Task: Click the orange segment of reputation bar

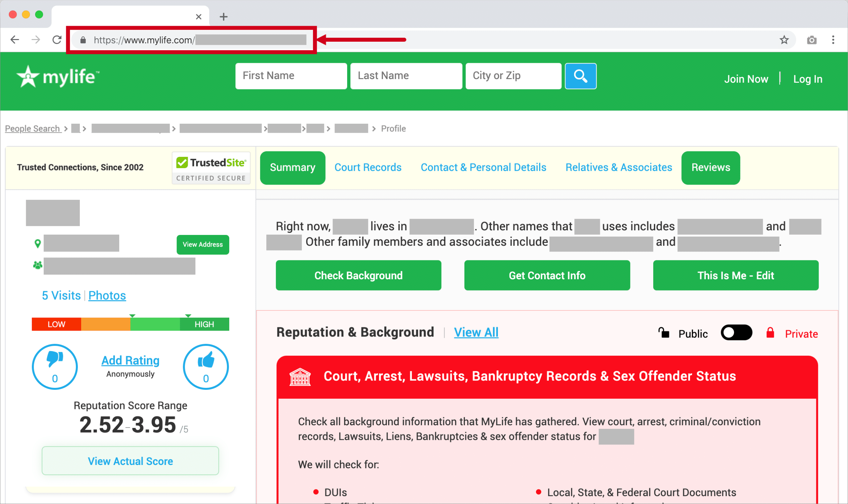Action: (106, 324)
